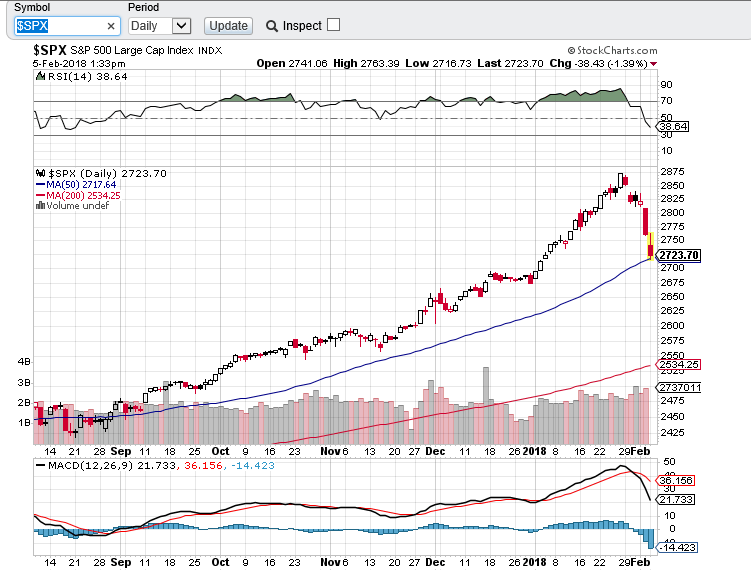Click the Update button
Viewport: 751px width, 576px height.
coord(228,26)
